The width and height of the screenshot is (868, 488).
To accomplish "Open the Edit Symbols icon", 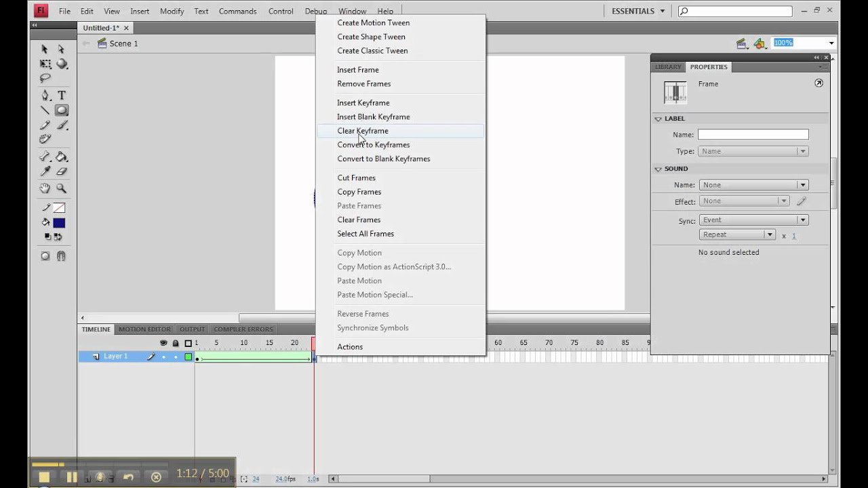I will (760, 43).
